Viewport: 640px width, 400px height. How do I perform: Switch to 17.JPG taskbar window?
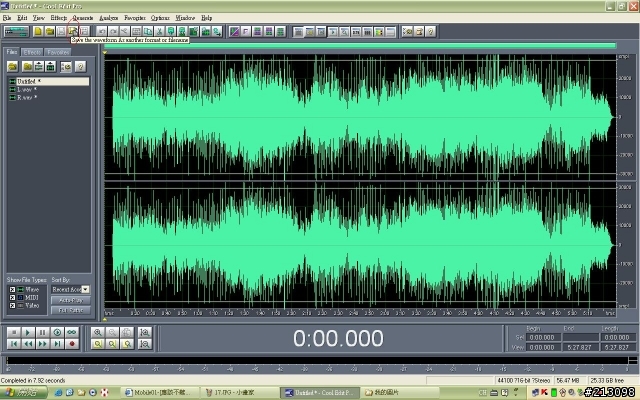tap(241, 393)
